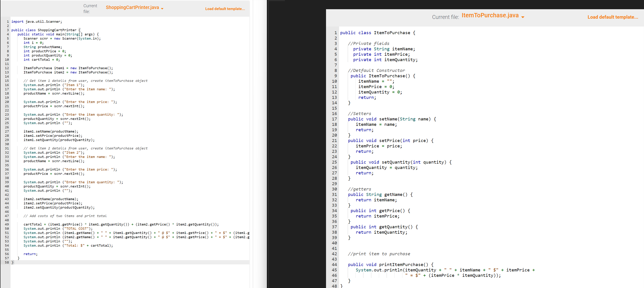Click the getQuantity method declaration line
This screenshot has height=288, width=644.
(x=384, y=227)
